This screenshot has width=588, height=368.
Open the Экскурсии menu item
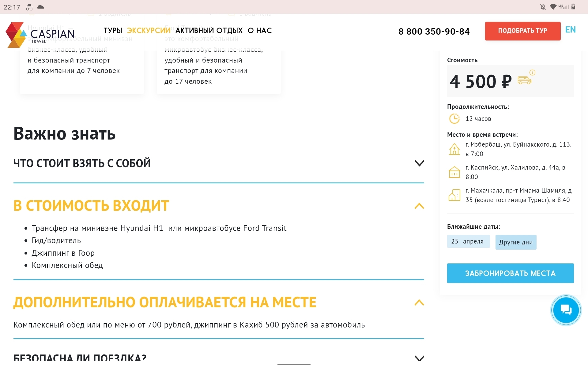click(149, 31)
